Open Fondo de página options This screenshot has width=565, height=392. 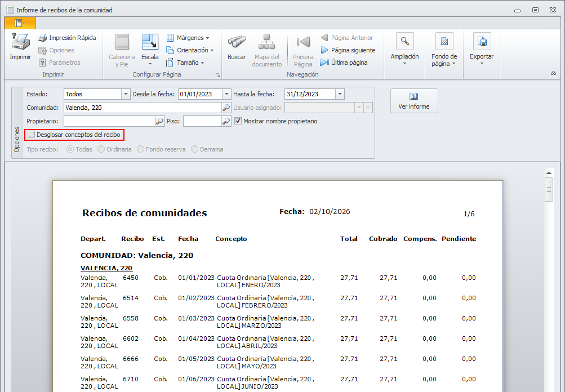[444, 50]
